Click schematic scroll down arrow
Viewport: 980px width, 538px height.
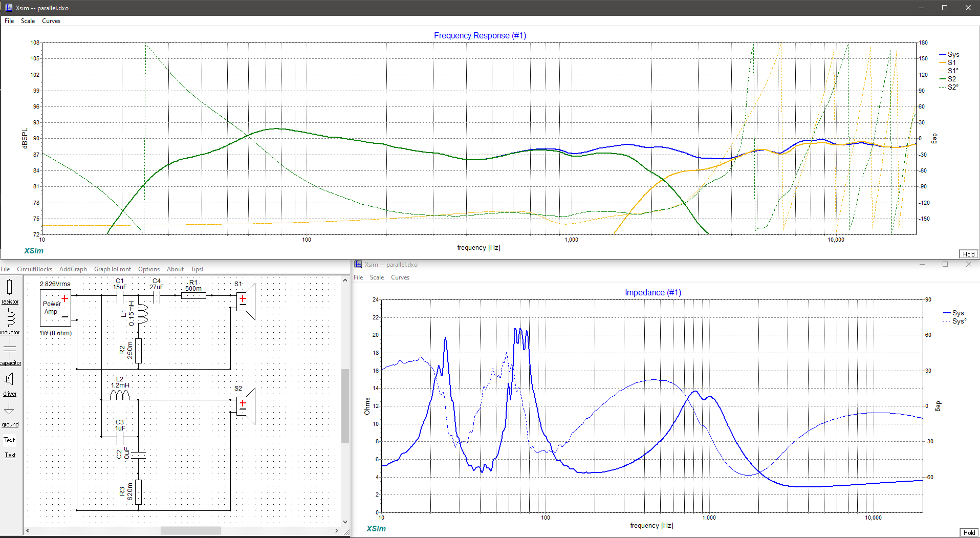pos(345,522)
